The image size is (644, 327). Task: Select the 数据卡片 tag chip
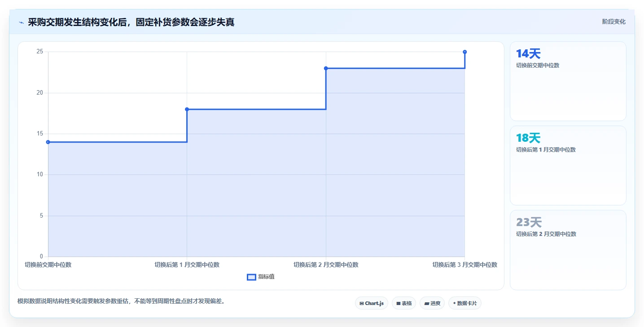point(465,303)
